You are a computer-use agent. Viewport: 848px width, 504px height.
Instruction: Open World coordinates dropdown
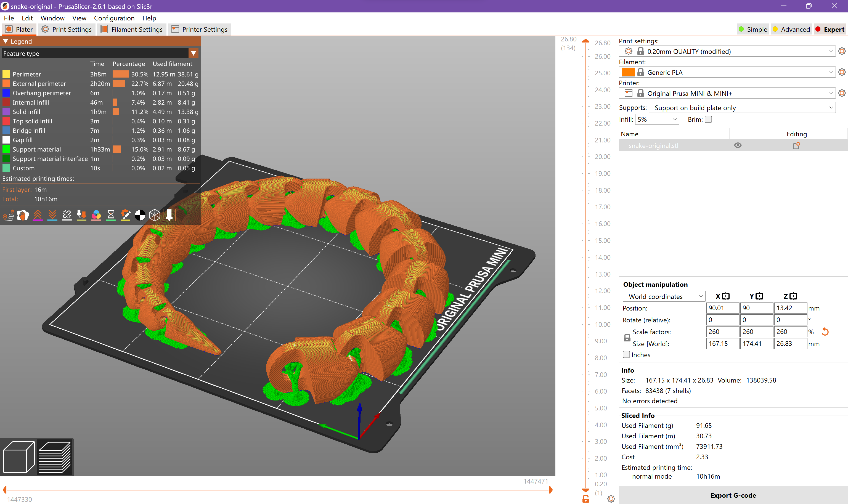(x=664, y=296)
